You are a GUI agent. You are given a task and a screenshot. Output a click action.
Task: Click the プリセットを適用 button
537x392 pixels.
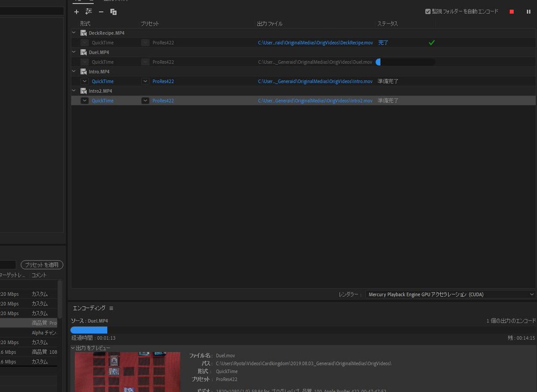point(42,265)
